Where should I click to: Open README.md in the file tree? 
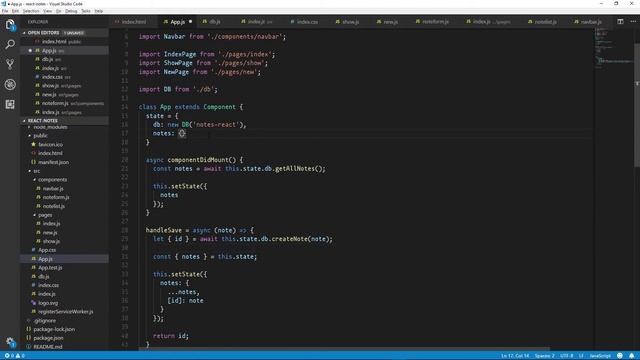point(48,347)
